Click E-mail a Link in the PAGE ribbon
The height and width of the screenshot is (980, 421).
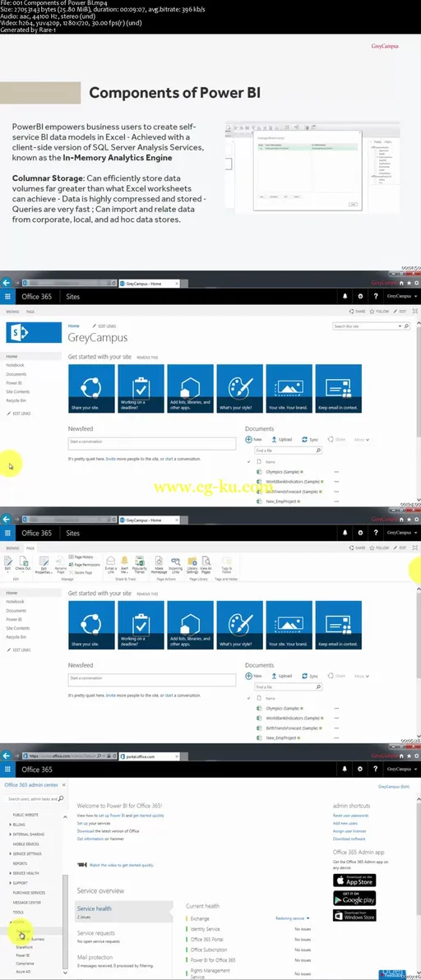pyautogui.click(x=110, y=564)
